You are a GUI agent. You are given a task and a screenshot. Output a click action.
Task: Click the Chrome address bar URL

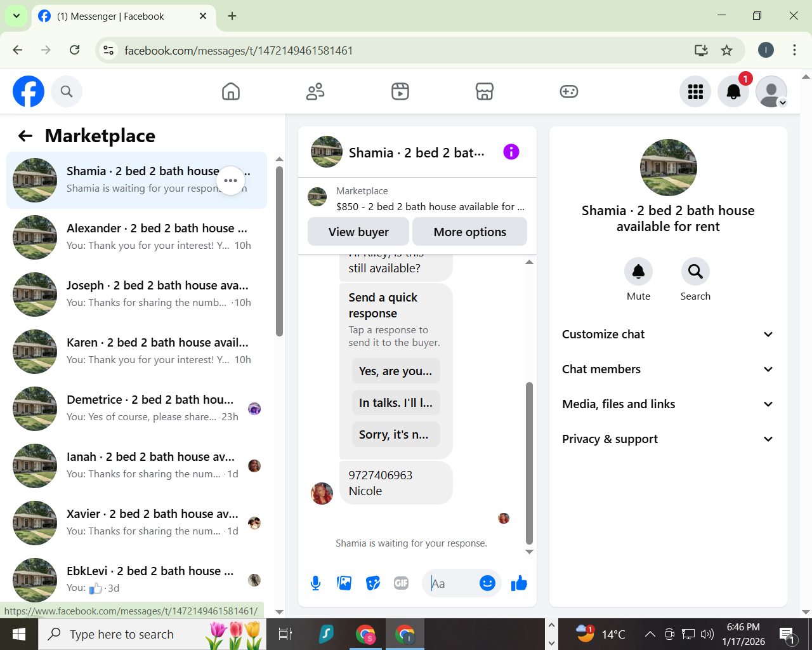(x=239, y=50)
